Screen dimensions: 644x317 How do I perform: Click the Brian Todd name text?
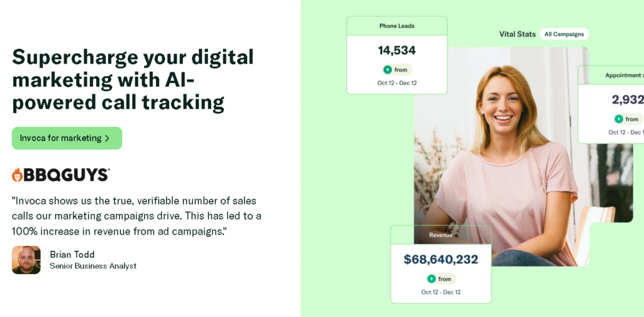point(72,254)
